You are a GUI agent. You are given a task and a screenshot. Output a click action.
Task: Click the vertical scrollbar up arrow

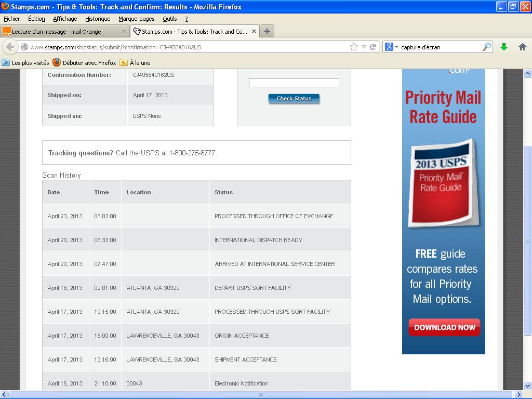[527, 74]
